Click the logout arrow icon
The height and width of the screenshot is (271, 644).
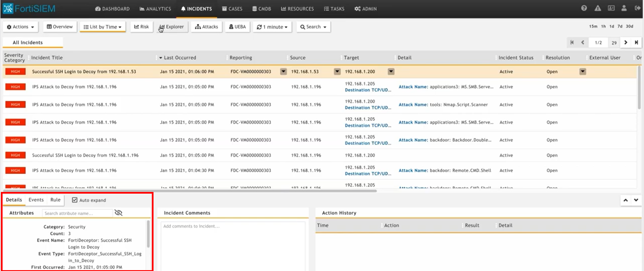(x=637, y=9)
